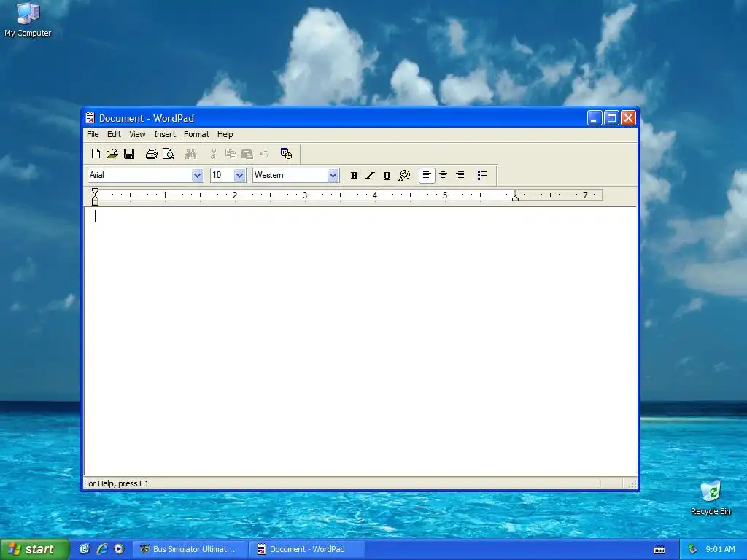
Task: Open a file using the Open folder icon
Action: point(112,154)
